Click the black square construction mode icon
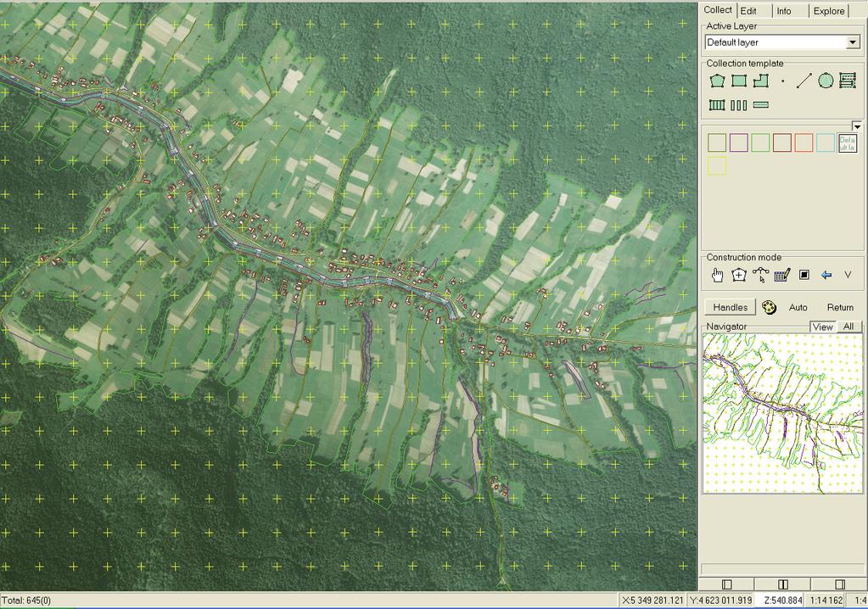868x609 pixels. pyautogui.click(x=804, y=275)
